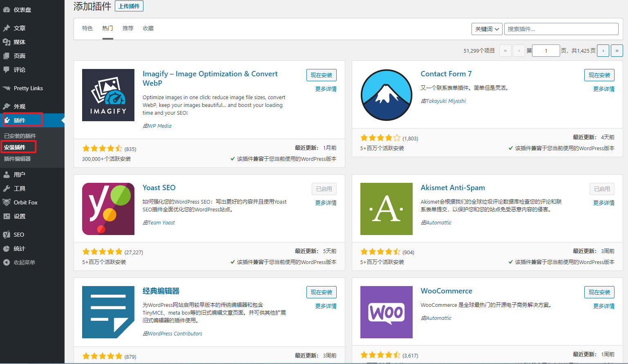Open the Akismet Anti-Spam title link
The width and height of the screenshot is (628, 364).
tap(453, 188)
